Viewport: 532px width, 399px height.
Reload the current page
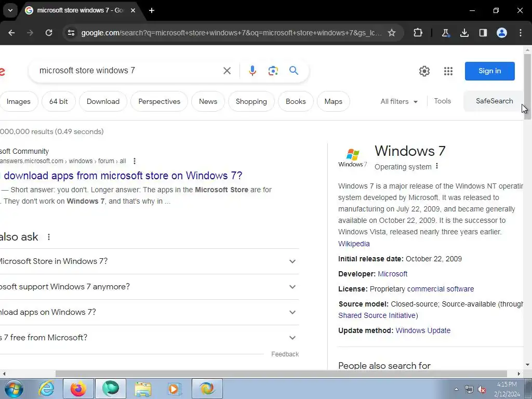[x=49, y=33]
